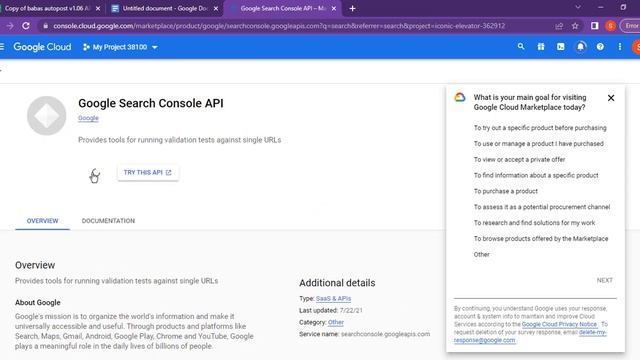Open the gift free trial icon

tap(541, 47)
